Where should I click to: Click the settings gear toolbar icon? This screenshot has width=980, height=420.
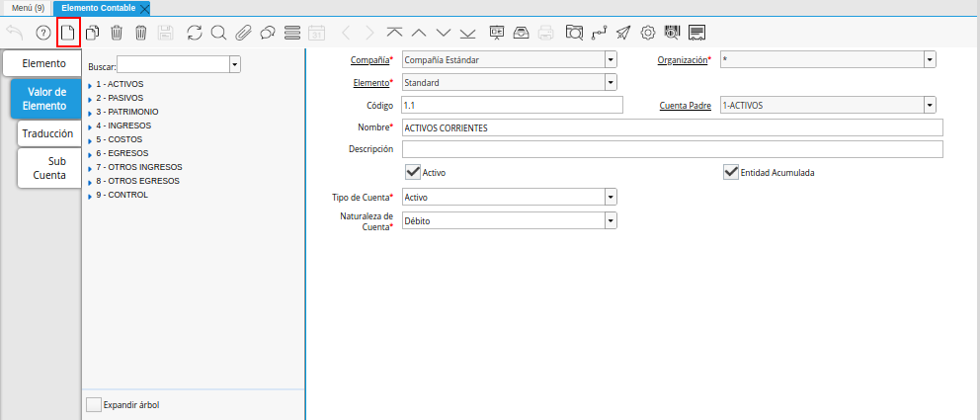(648, 33)
